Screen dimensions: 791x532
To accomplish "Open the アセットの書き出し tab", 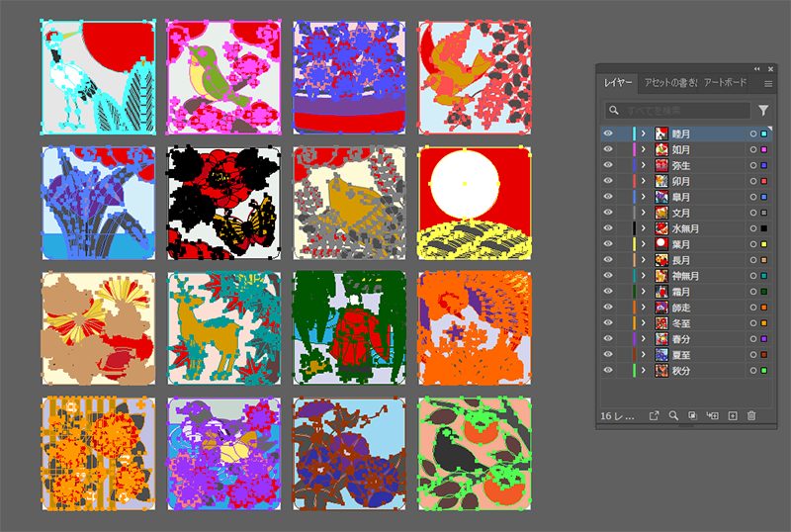I will (667, 84).
